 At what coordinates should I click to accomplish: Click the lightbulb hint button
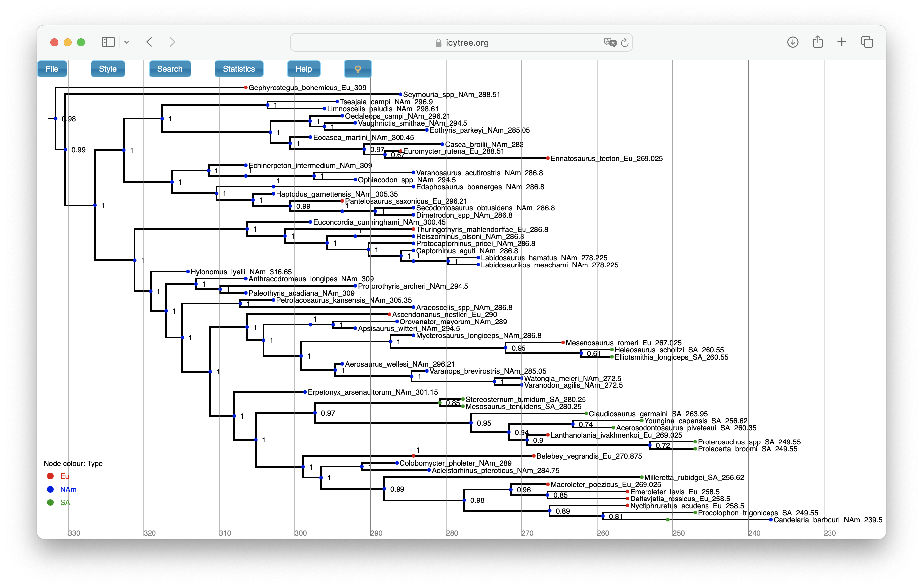coord(358,69)
